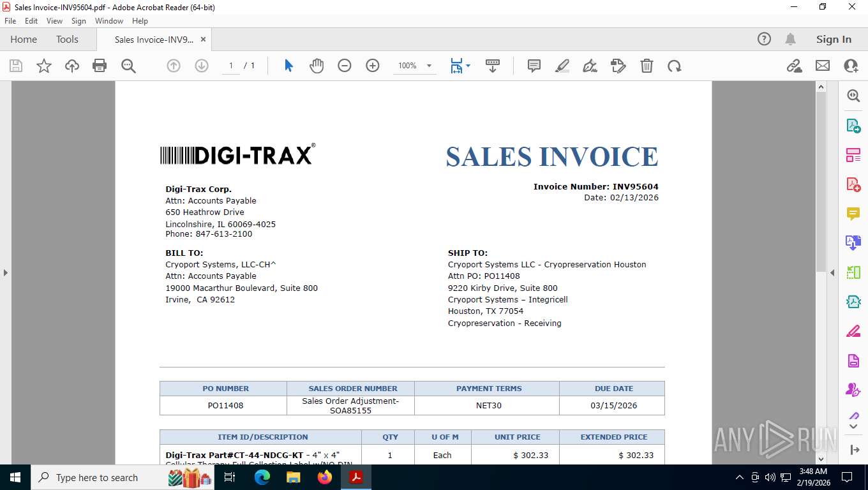The width and height of the screenshot is (868, 490).
Task: Open Task View on the taskbar
Action: coord(230,477)
